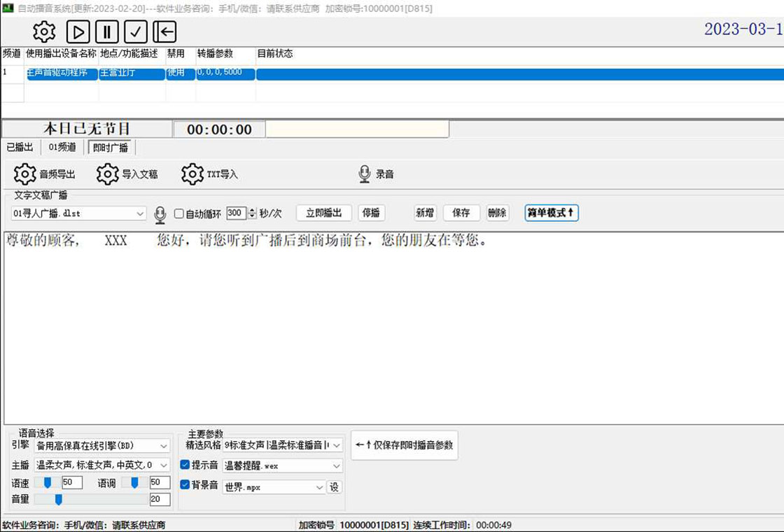This screenshot has width=784, height=532.
Task: Click the 删除 button
Action: tap(497, 213)
